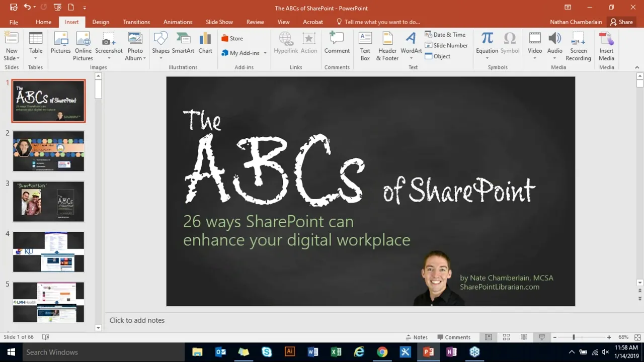The width and height of the screenshot is (644, 362).
Task: Open the Acrobat tab
Action: coord(313,22)
